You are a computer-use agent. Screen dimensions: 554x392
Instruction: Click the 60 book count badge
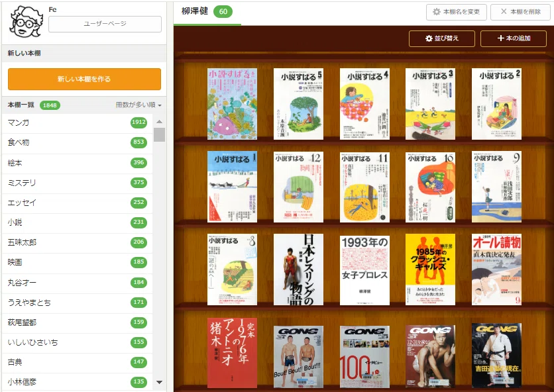223,12
